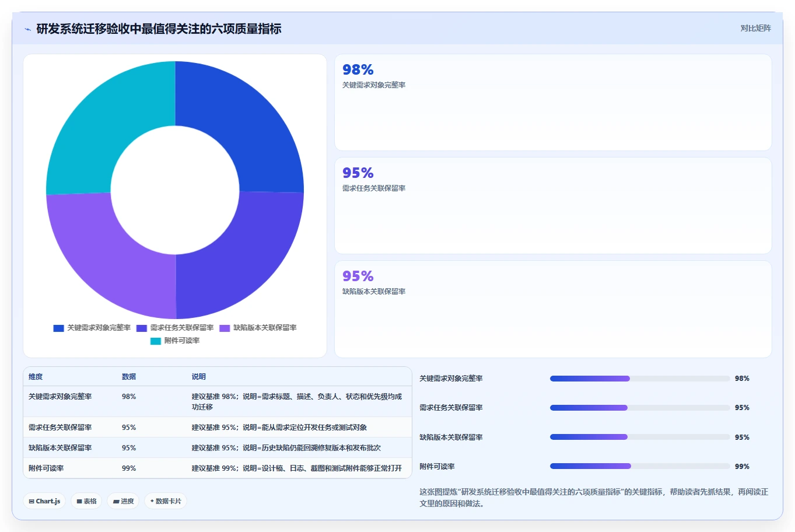Click description starting 建议基准 98%
This screenshot has height=532, width=795.
click(x=297, y=402)
